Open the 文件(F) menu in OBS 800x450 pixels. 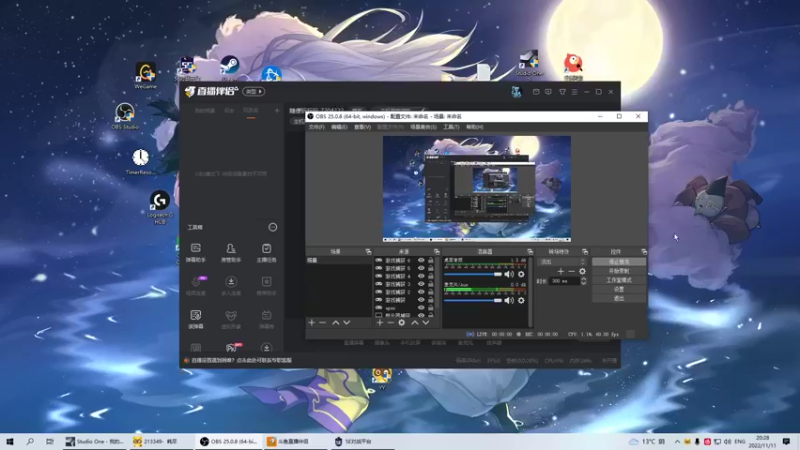(316, 127)
